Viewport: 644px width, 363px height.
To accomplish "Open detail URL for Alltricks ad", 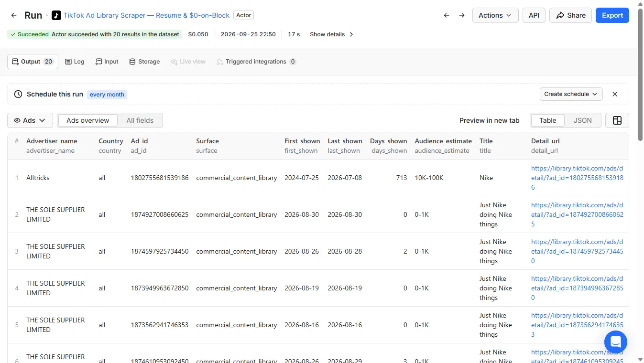I will click(x=577, y=178).
